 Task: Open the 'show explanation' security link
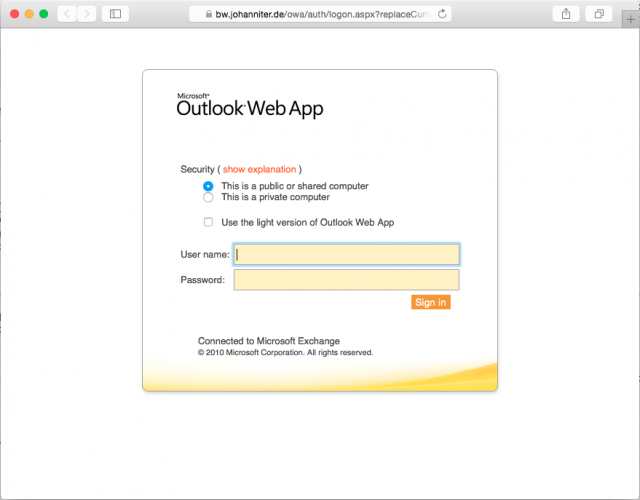point(259,169)
